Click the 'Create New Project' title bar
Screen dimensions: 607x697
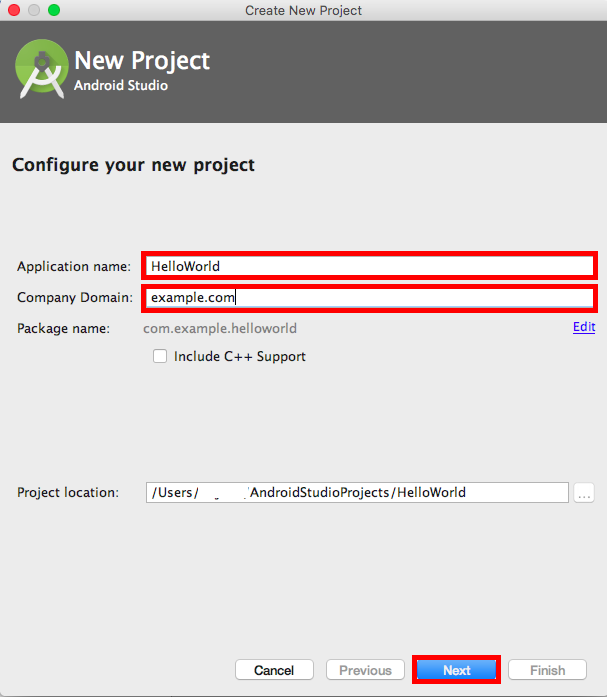(303, 10)
